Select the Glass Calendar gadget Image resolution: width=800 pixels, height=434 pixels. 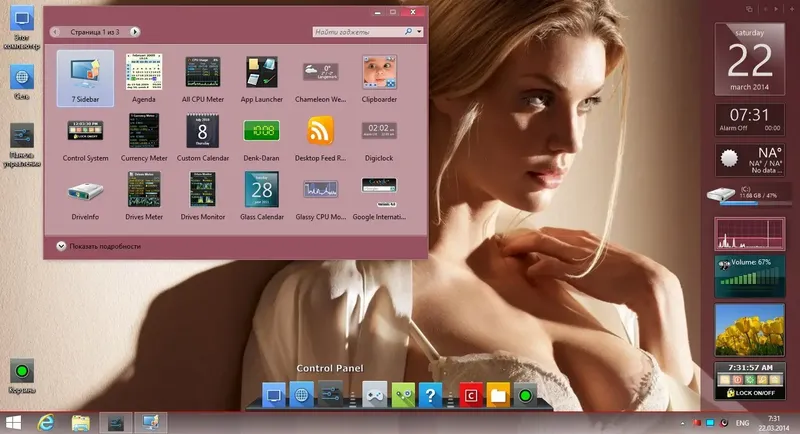261,195
